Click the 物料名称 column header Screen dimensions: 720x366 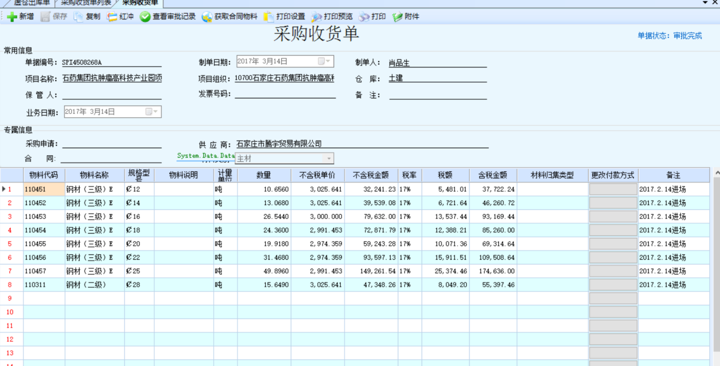click(x=94, y=175)
